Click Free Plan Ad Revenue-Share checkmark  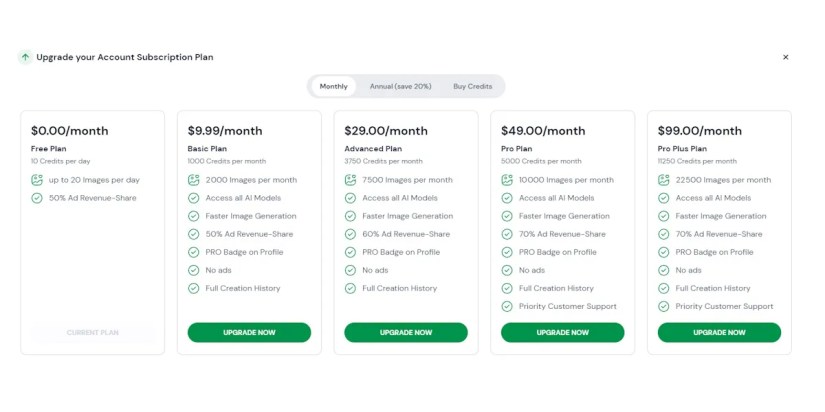click(37, 198)
